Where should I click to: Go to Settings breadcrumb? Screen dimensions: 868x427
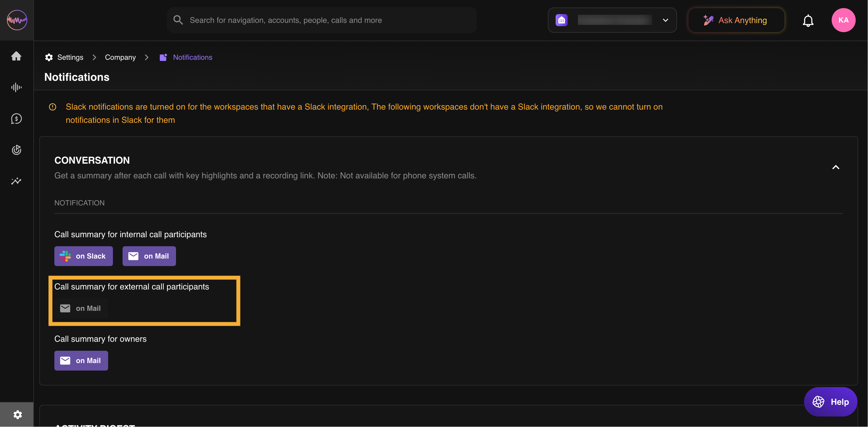[70, 57]
